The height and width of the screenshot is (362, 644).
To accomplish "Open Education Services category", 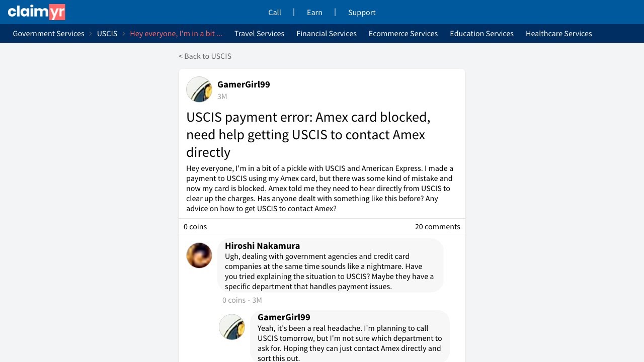I will click(481, 34).
